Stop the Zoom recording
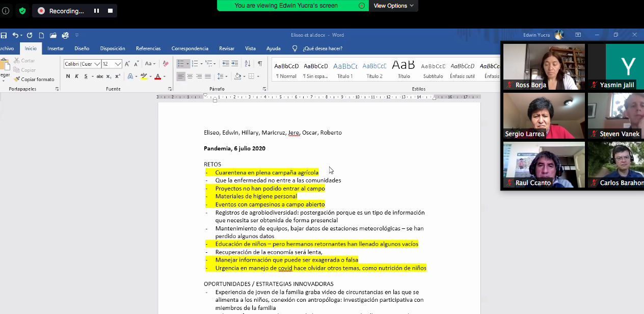 point(110,11)
